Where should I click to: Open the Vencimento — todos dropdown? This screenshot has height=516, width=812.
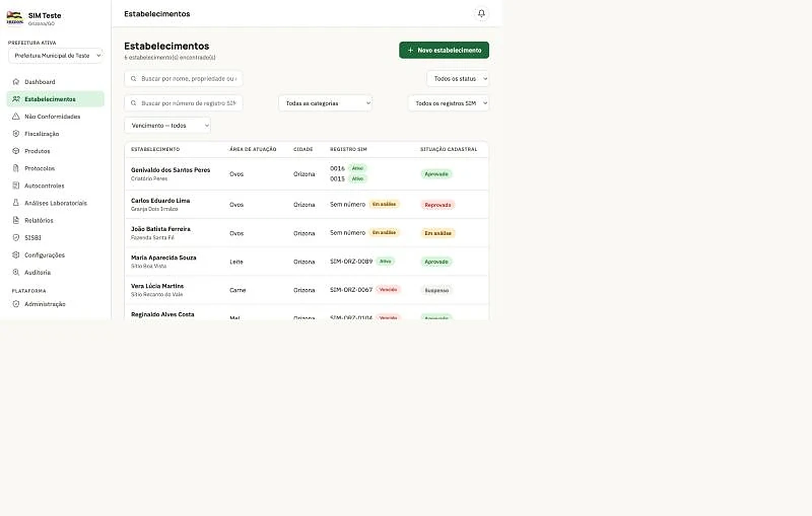pos(167,126)
